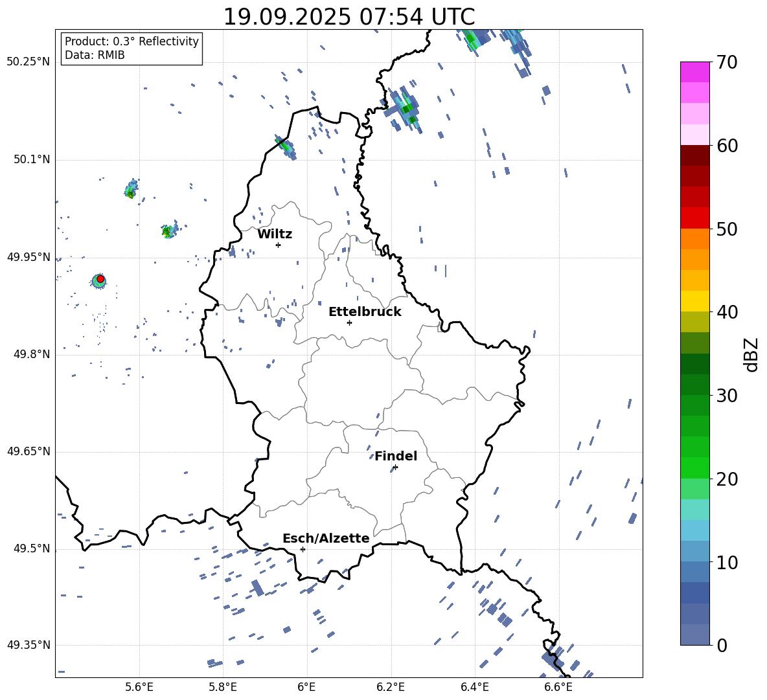767x700 pixels.
Task: Click the Wiltz station cross marker
Action: (278, 245)
